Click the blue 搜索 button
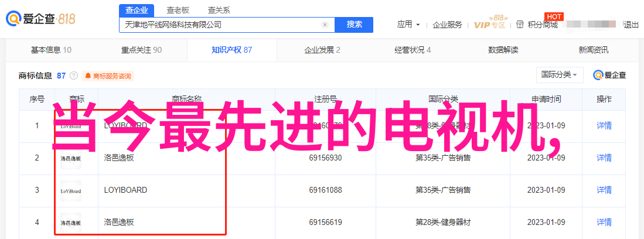The height and width of the screenshot is (239, 644). click(x=354, y=25)
